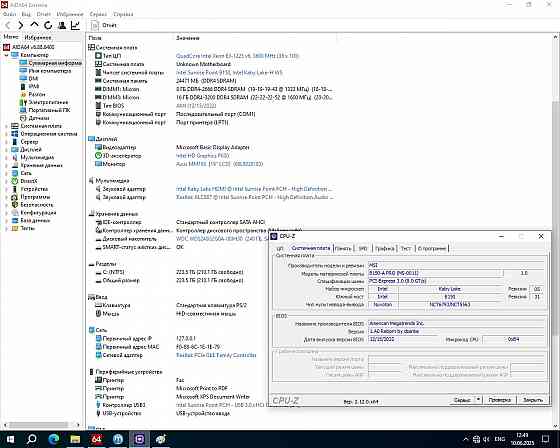
Task: Open the user icon in AIDA64 toolbar
Action: pos(62,25)
